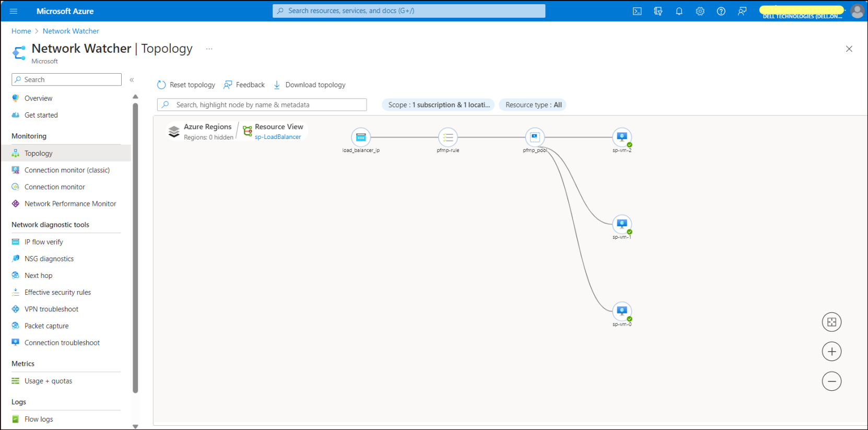Select the pfmp_pool backend node
The width and height of the screenshot is (868, 430).
click(x=535, y=137)
